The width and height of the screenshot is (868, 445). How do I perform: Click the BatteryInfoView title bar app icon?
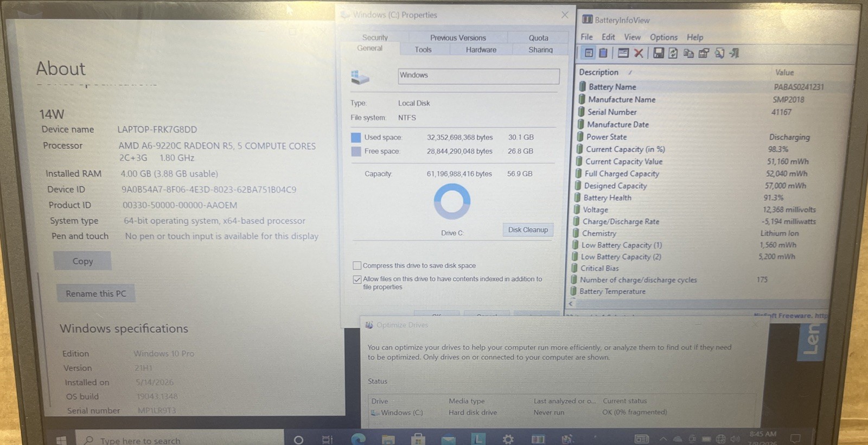(587, 20)
